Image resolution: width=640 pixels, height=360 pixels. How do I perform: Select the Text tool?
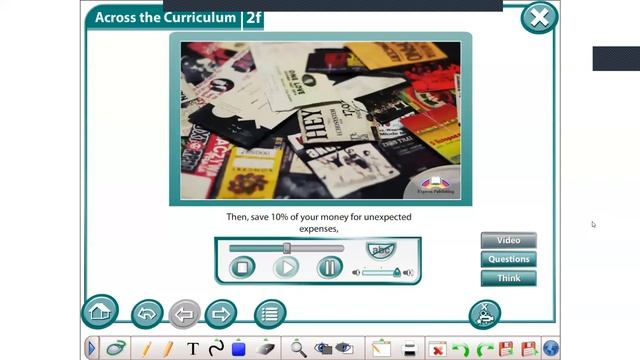pyautogui.click(x=193, y=349)
